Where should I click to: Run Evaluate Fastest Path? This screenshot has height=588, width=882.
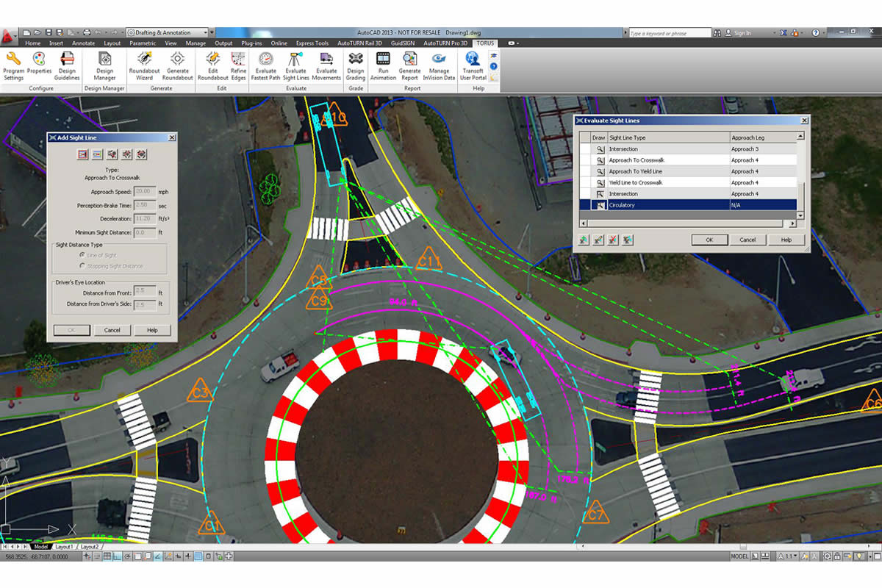265,65
